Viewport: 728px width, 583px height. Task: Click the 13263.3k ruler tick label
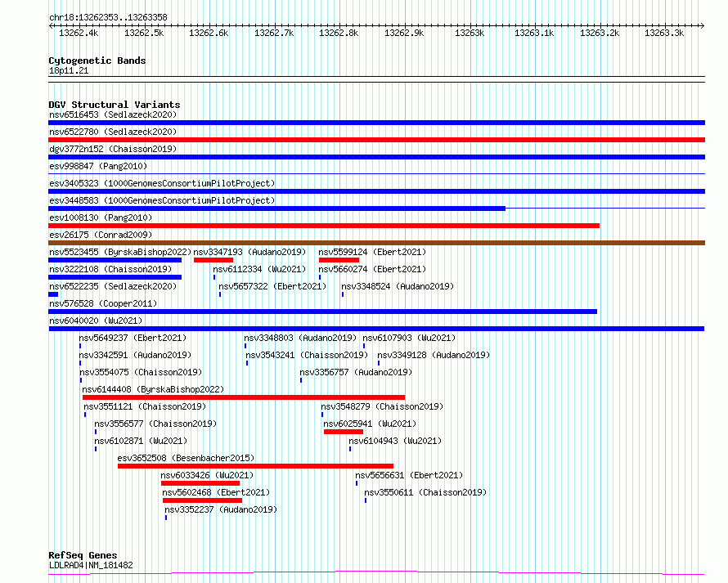pyautogui.click(x=664, y=34)
